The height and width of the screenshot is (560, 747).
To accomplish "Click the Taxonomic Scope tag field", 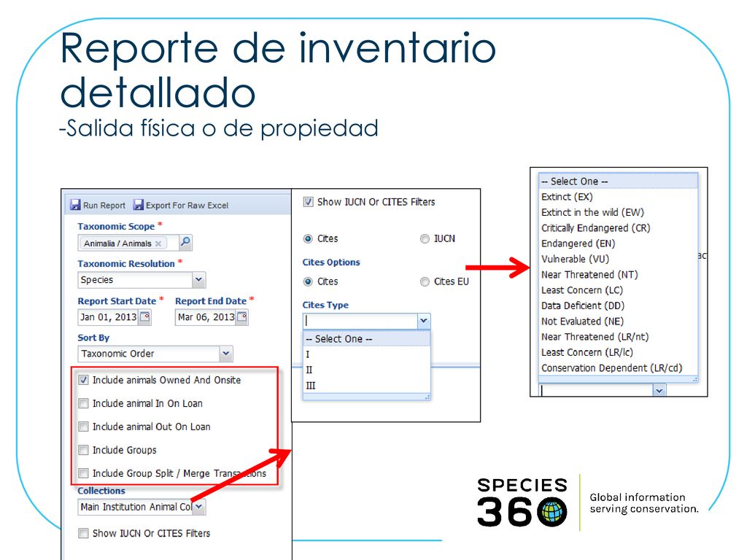I will point(128,243).
